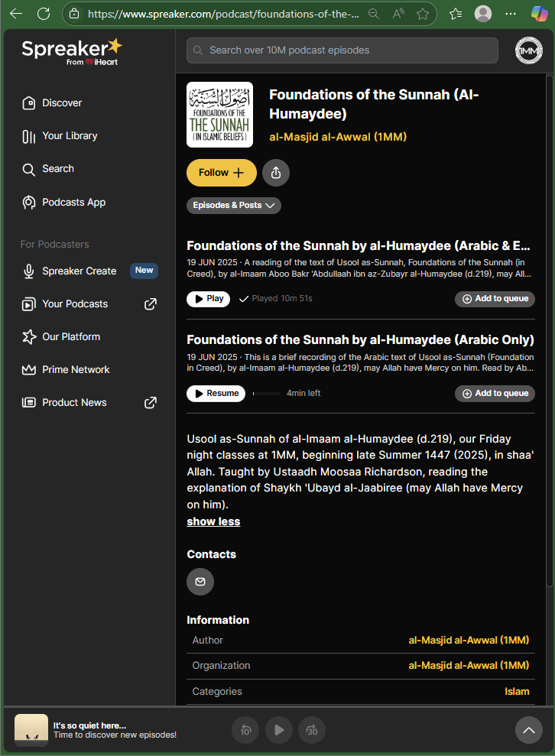Click external link icon beside Product News

151,403
